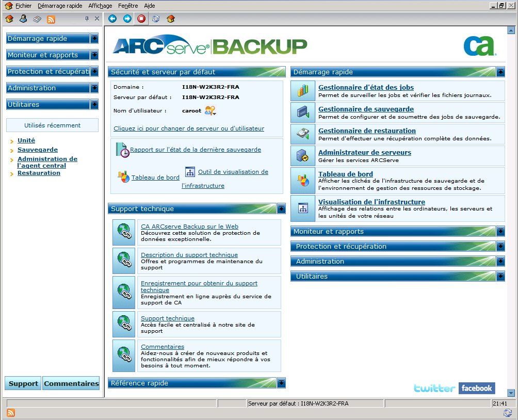Image resolution: width=518 pixels, height=420 pixels.
Task: Click the Facebook badge at the bottom
Action: click(x=476, y=388)
